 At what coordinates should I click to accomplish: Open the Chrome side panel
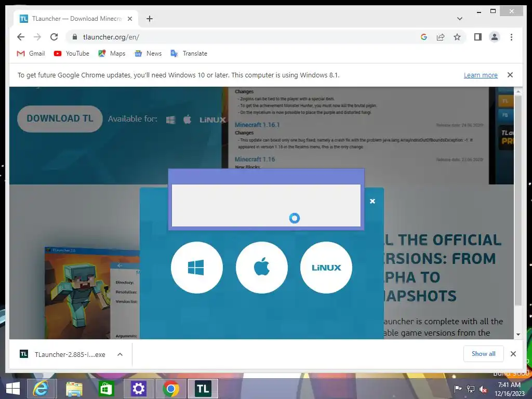478,37
